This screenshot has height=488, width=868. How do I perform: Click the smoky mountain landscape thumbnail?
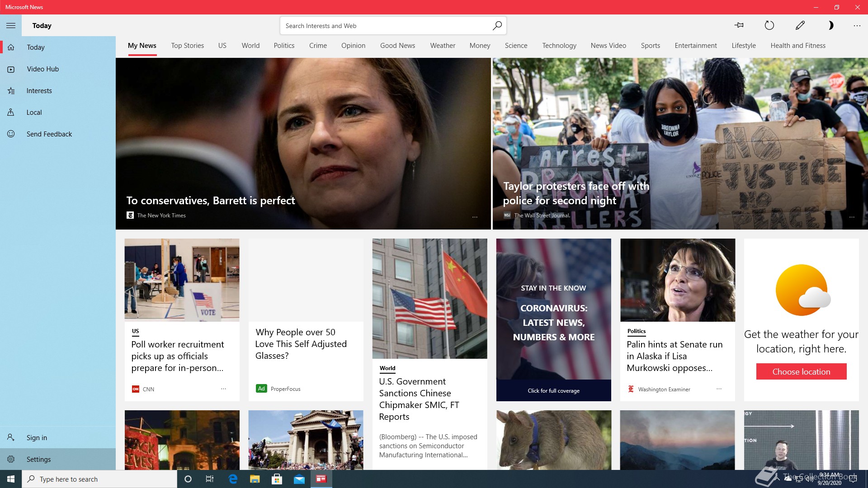pyautogui.click(x=677, y=440)
